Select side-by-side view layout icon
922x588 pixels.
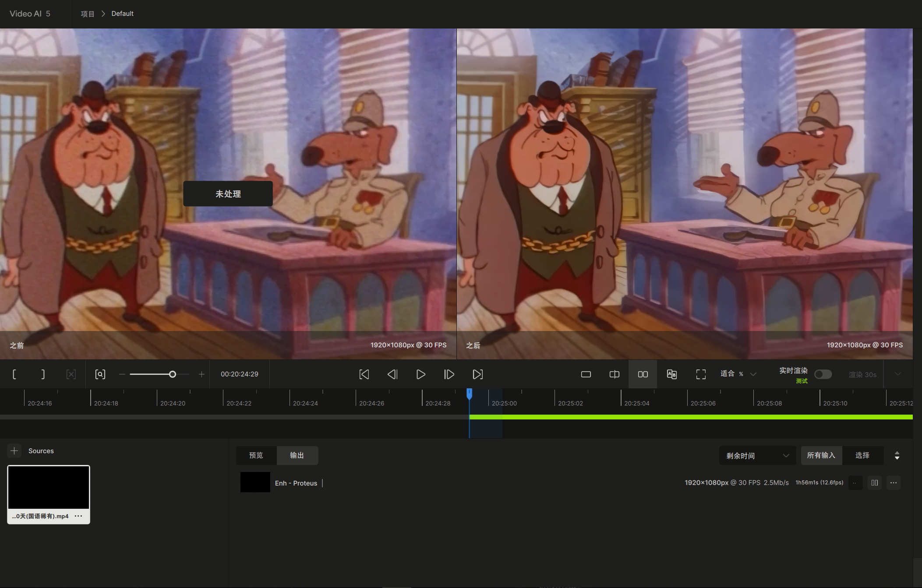643,374
